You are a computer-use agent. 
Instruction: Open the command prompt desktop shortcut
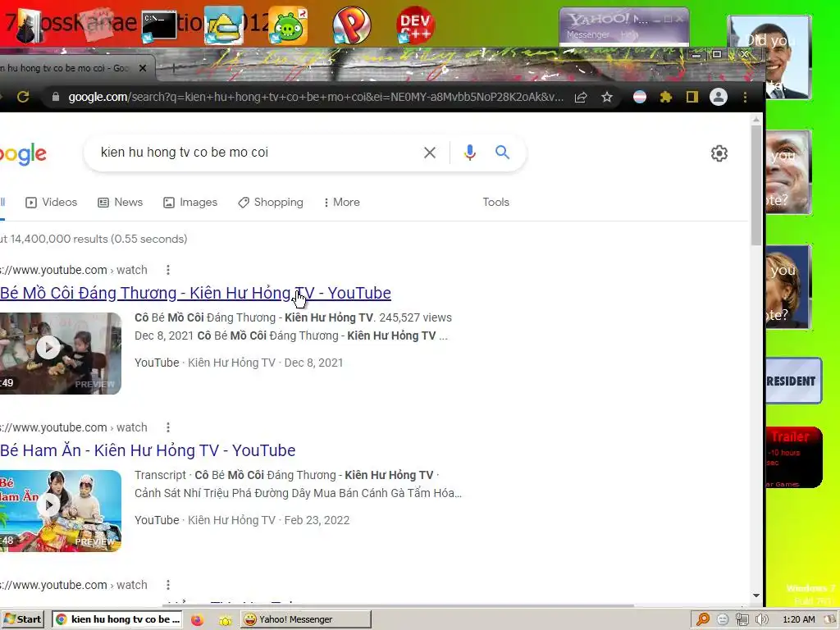point(160,25)
